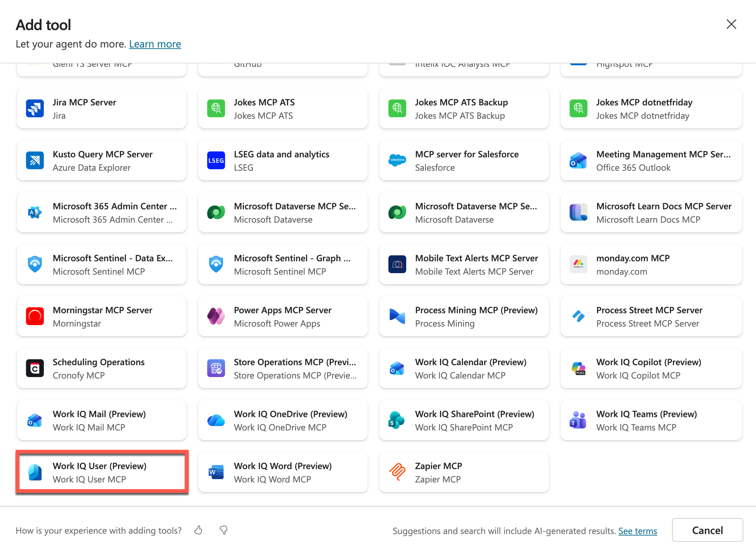
Task: Select the monday.com MCP tool
Action: pos(651,264)
